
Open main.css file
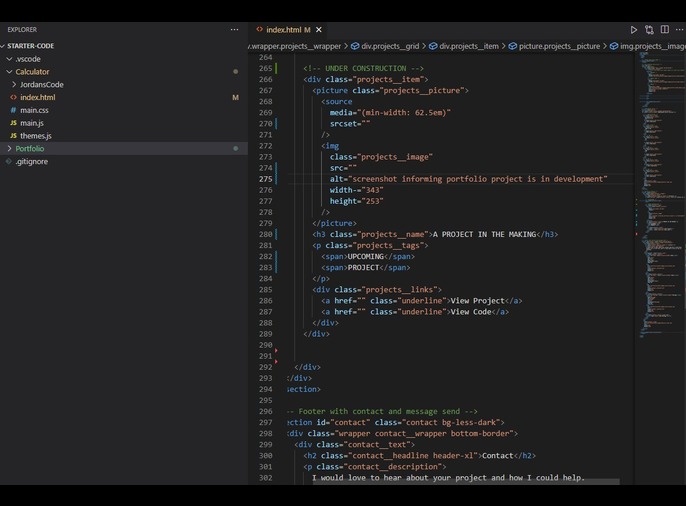tap(34, 110)
